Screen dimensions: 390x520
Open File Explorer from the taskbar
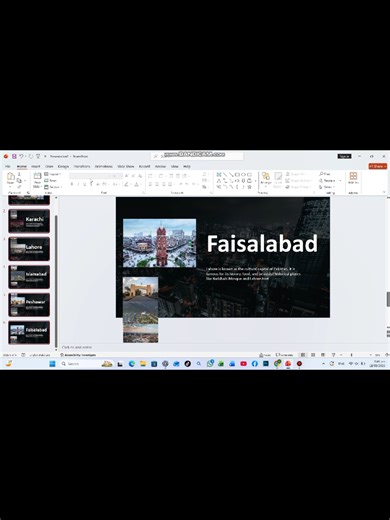tap(143, 364)
